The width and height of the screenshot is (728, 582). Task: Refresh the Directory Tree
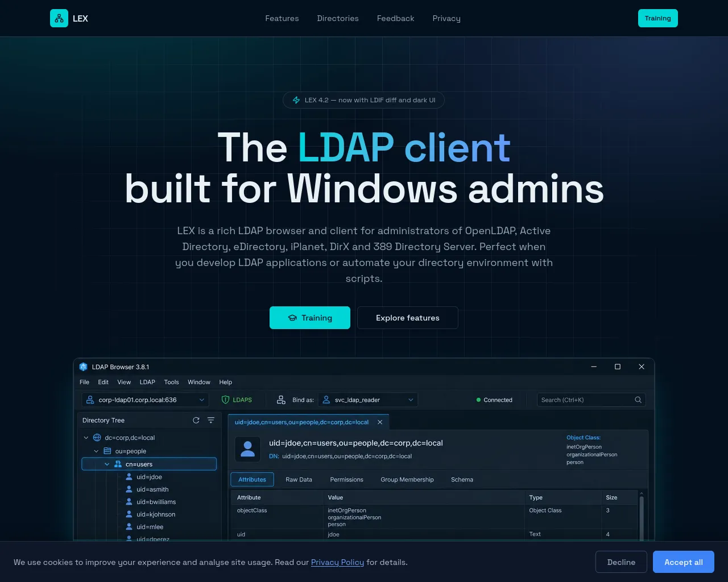click(196, 420)
